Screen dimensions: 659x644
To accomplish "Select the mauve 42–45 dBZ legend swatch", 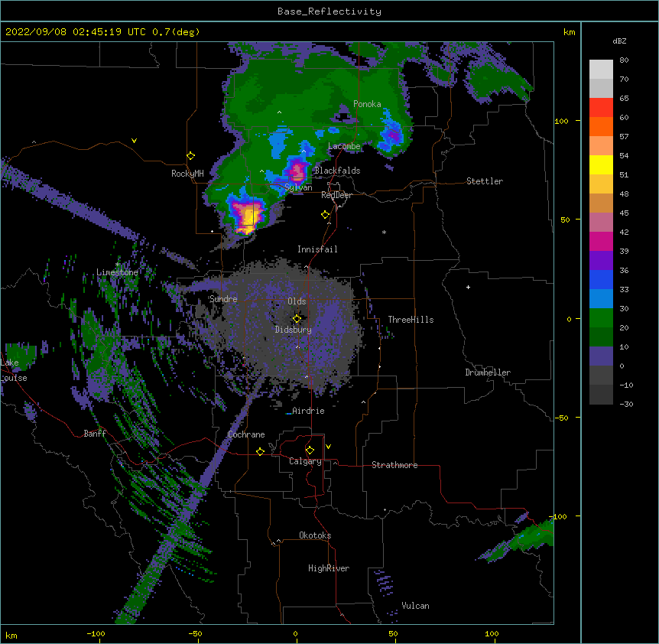I will tap(601, 223).
